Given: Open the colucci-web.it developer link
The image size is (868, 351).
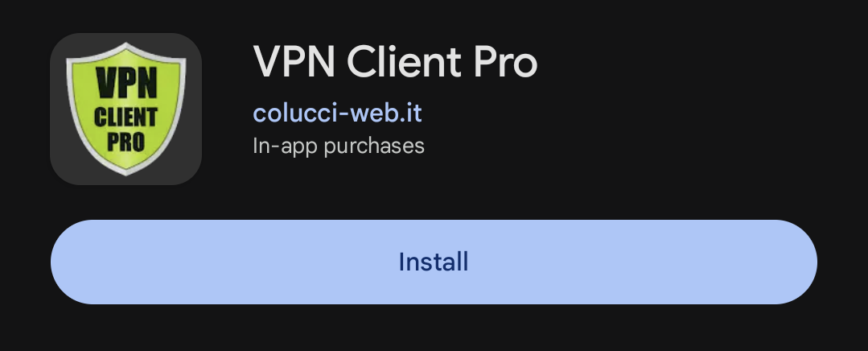Looking at the screenshot, I should [337, 113].
